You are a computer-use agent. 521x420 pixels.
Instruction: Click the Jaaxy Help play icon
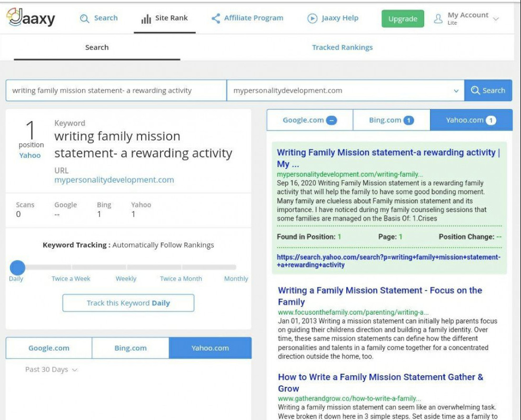click(312, 18)
